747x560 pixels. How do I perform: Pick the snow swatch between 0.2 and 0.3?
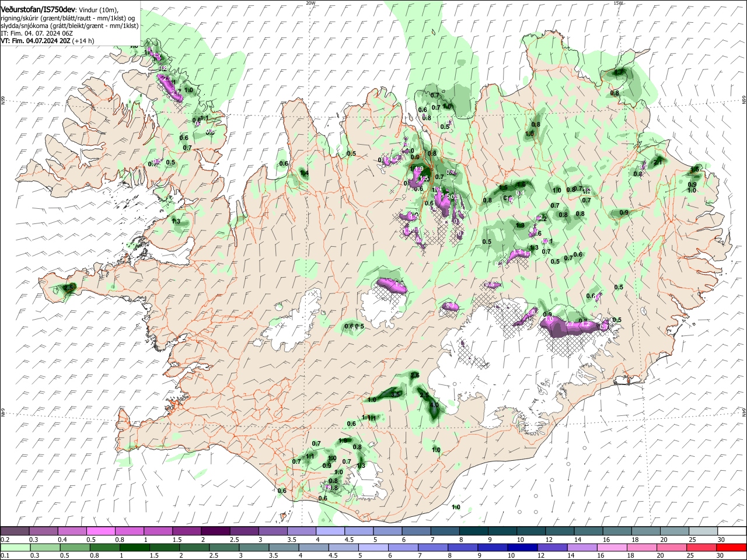tap(15, 531)
